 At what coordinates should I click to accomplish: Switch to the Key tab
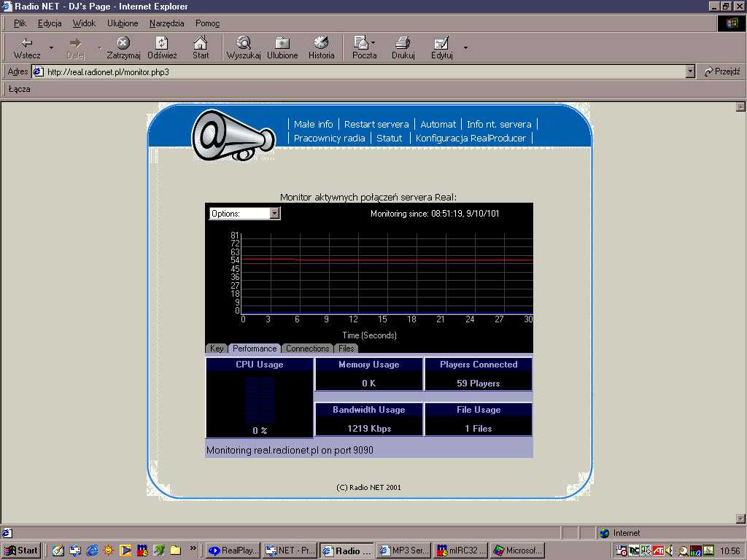(x=217, y=349)
